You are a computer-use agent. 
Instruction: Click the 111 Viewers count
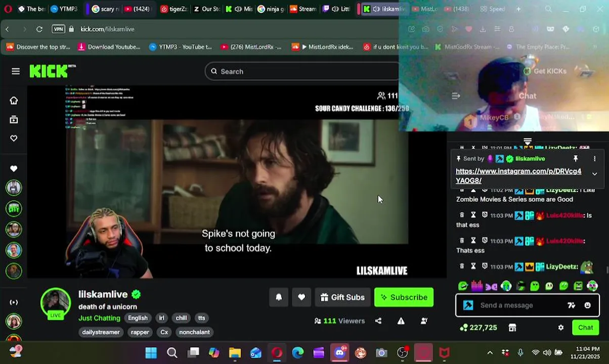coord(339,321)
